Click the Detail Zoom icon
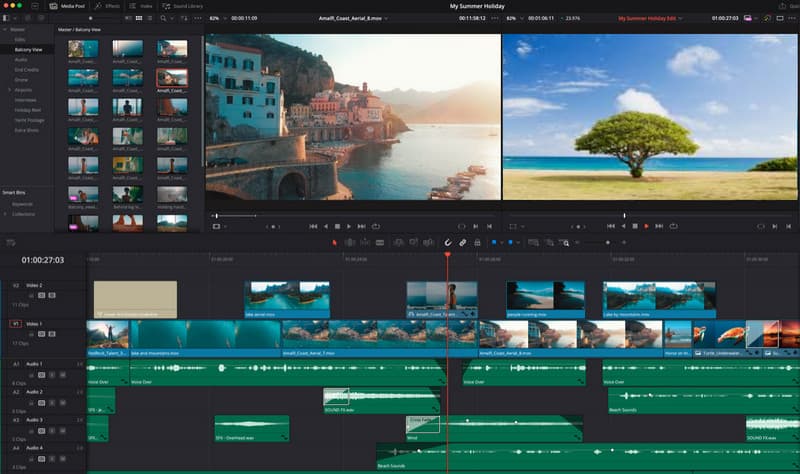Viewport: 800px width, 474px height. coord(549,243)
